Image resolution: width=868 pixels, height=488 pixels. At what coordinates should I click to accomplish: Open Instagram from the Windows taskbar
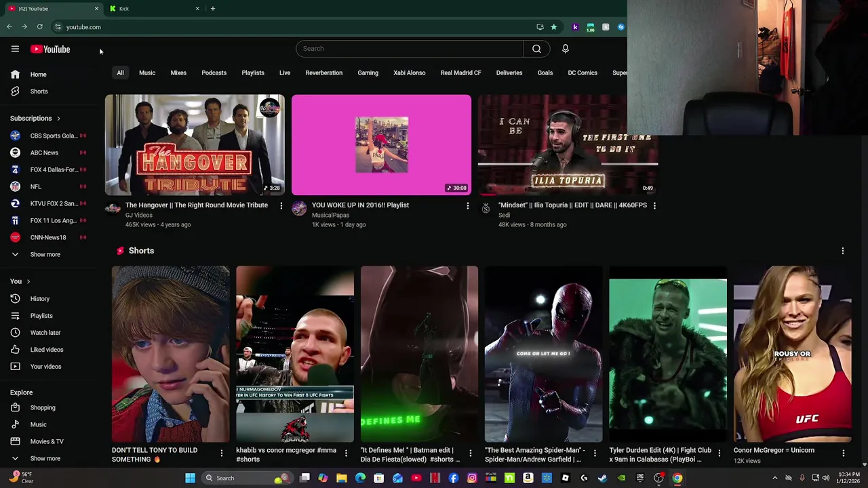(x=472, y=478)
